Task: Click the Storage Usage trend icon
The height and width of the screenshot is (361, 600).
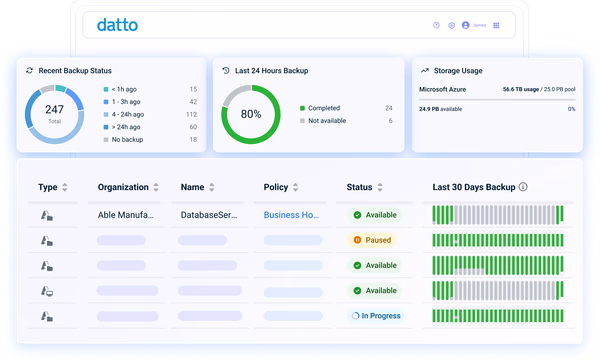Action: coord(425,70)
